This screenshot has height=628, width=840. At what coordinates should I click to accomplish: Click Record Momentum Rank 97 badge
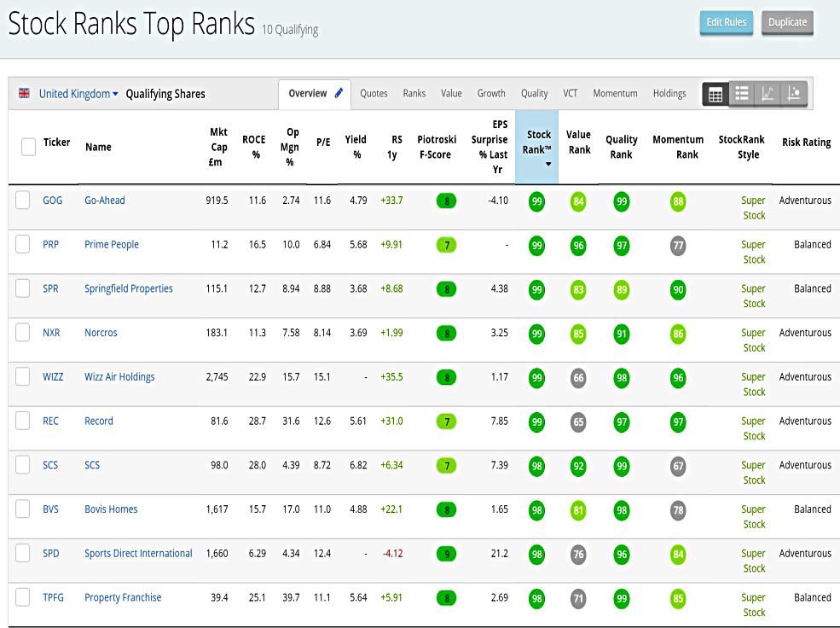point(678,422)
